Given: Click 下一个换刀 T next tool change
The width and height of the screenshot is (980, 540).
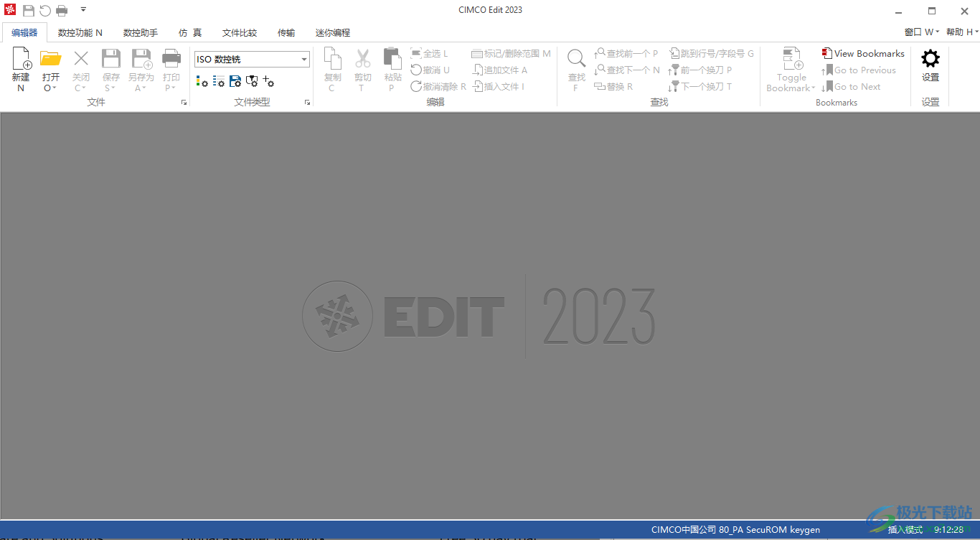Looking at the screenshot, I should point(700,87).
